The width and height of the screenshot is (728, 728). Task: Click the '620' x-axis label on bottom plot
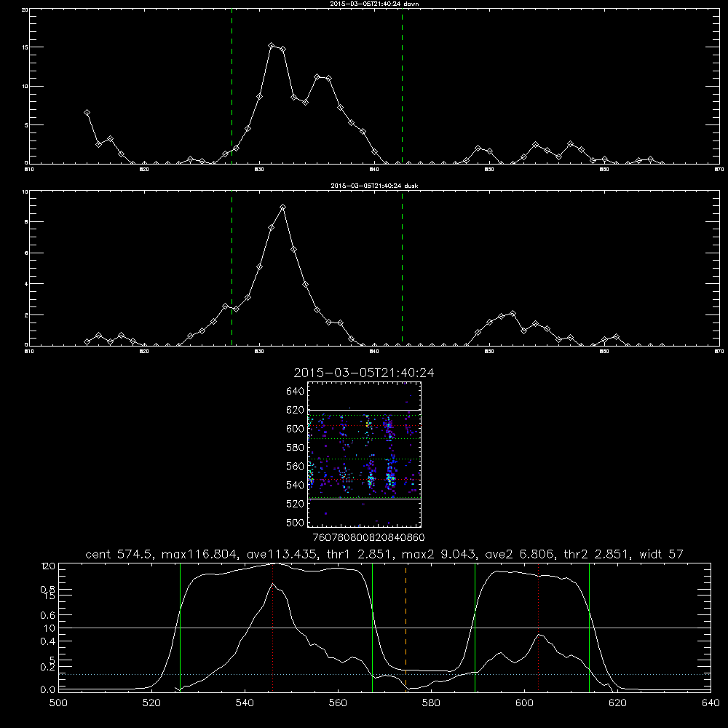617,703
